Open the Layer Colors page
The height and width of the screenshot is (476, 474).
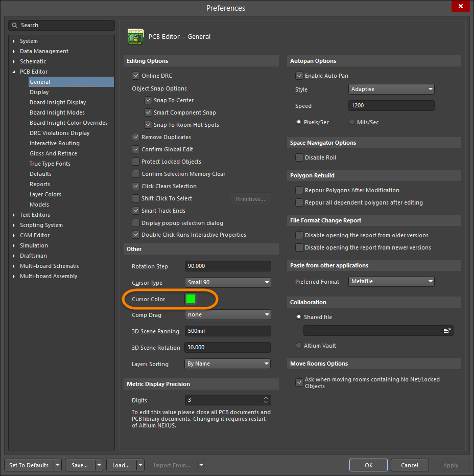pyautogui.click(x=45, y=194)
